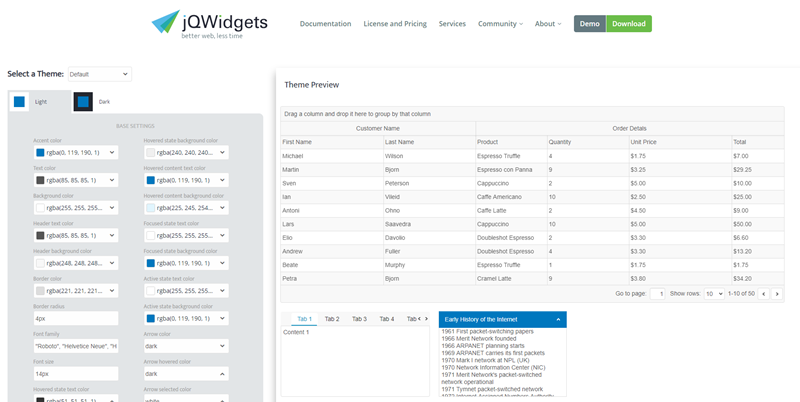Open the Community menu
Viewport: 800px width, 402px height.
500,24
